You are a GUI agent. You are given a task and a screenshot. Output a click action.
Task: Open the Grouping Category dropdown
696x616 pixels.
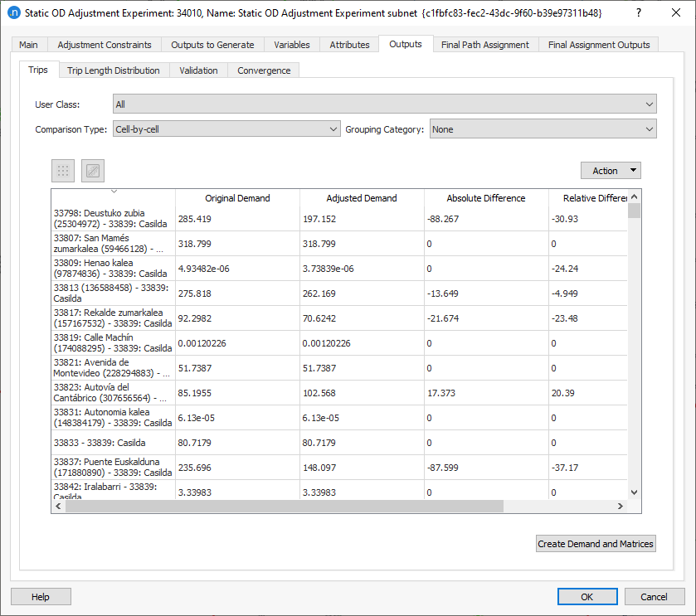648,129
